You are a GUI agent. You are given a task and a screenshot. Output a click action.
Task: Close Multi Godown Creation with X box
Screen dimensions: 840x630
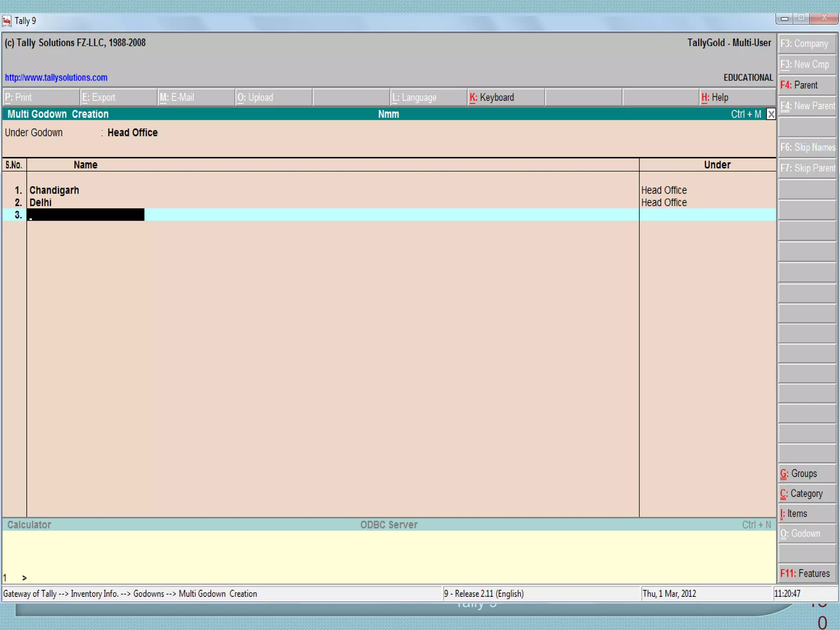point(771,114)
